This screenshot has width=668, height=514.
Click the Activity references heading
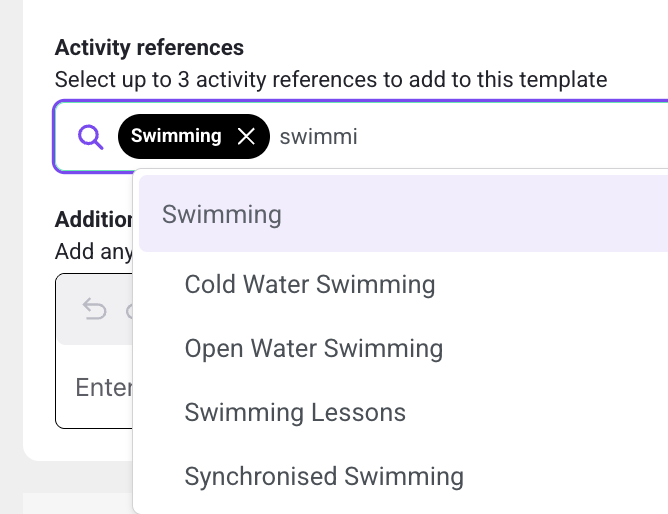coord(149,47)
